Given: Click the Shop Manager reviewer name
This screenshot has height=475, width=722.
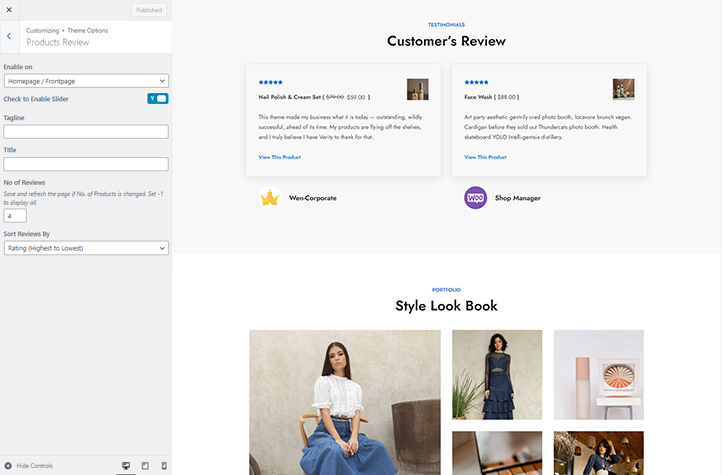Looking at the screenshot, I should (x=518, y=198).
